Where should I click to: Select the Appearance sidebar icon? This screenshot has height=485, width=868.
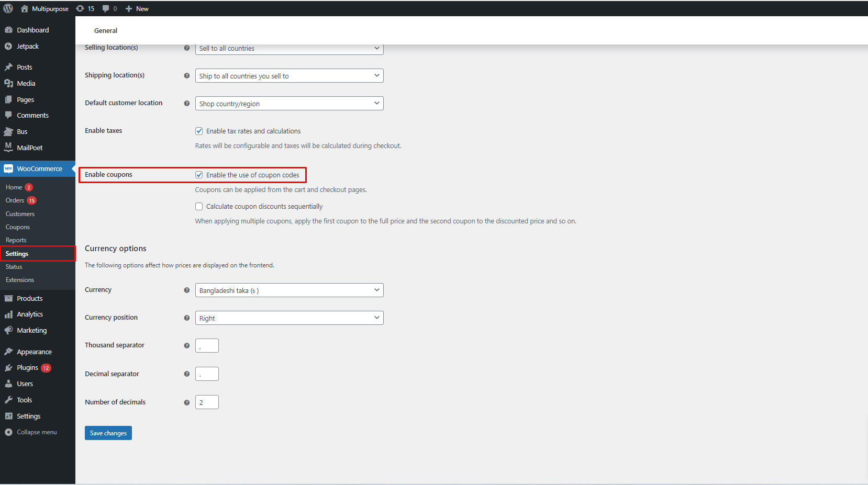(x=9, y=351)
